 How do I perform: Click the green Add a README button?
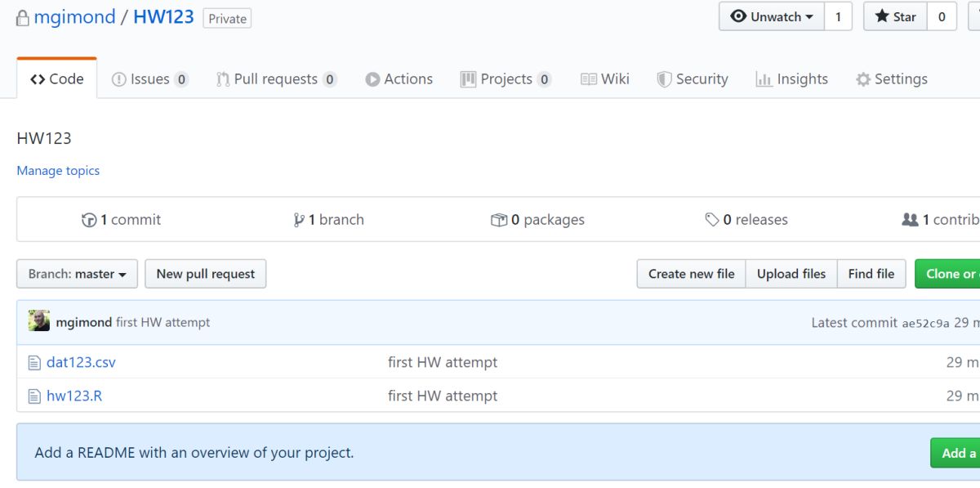(955, 453)
